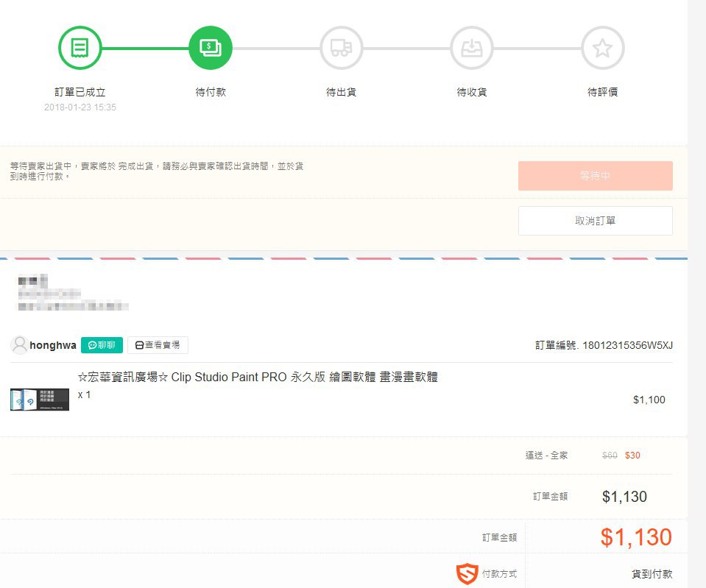Screen dimensions: 706x588
Task: Click the faded 等待中 waiting button
Action: 595,176
